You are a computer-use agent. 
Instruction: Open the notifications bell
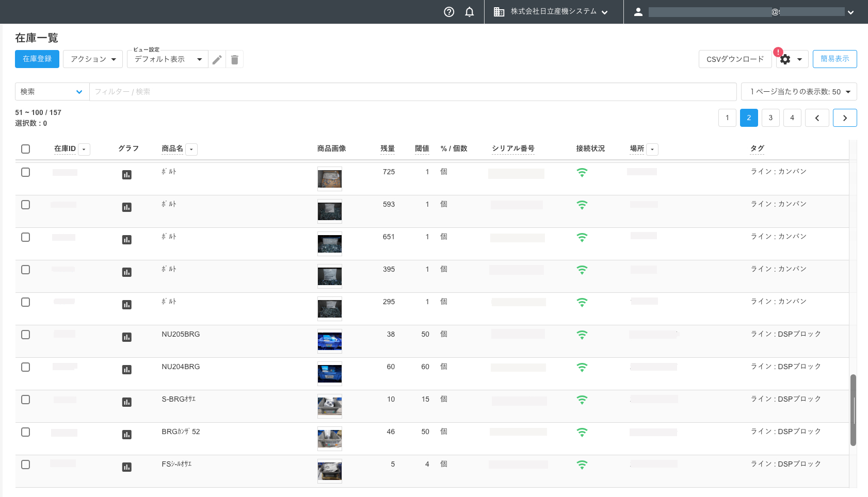pos(469,12)
